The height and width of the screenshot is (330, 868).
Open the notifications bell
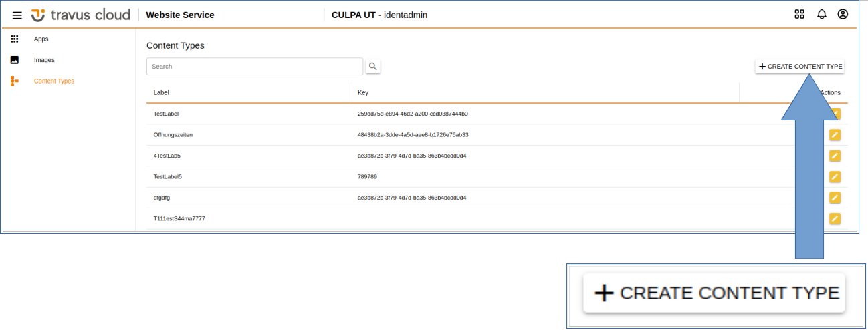point(821,14)
